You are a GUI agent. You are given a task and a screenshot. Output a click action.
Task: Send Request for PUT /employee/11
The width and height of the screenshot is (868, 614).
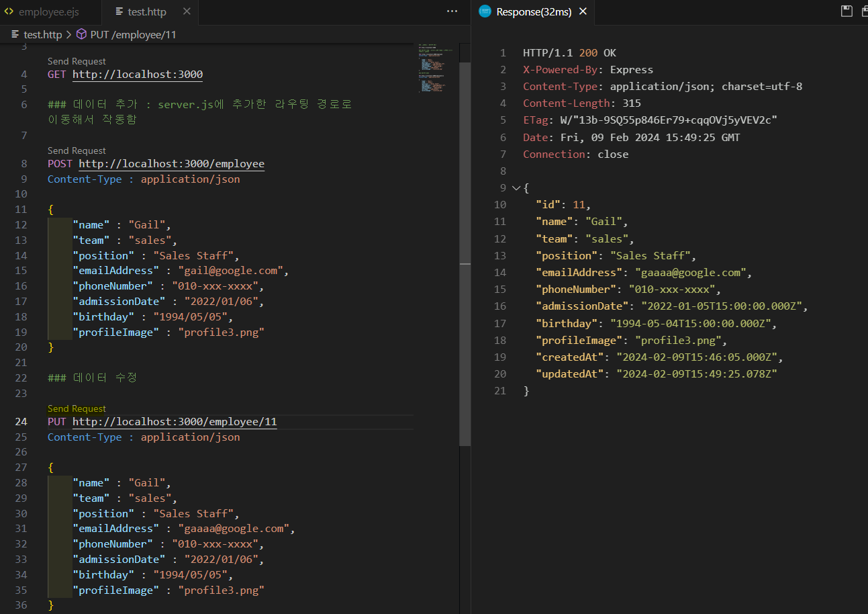77,408
